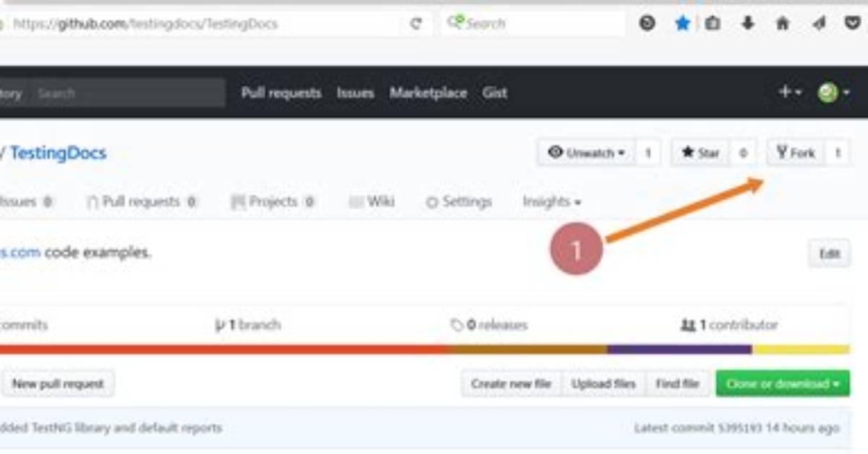The image size is (868, 454).
Task: Click the Pocket icon in toolbar
Action: pyautogui.click(x=852, y=24)
